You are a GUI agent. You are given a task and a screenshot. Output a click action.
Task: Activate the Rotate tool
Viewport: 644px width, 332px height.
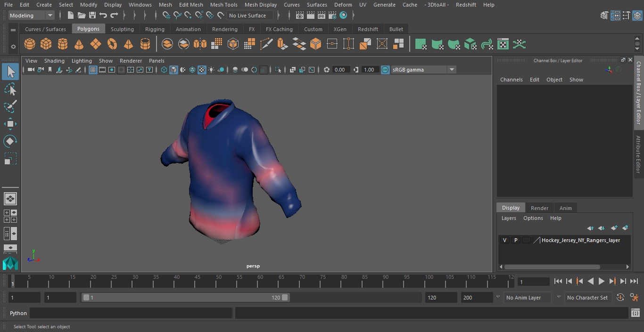10,141
